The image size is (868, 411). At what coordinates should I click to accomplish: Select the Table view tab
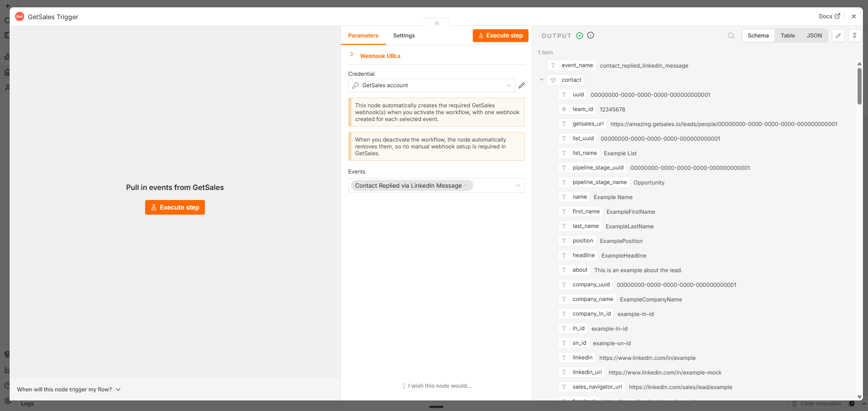coord(788,36)
